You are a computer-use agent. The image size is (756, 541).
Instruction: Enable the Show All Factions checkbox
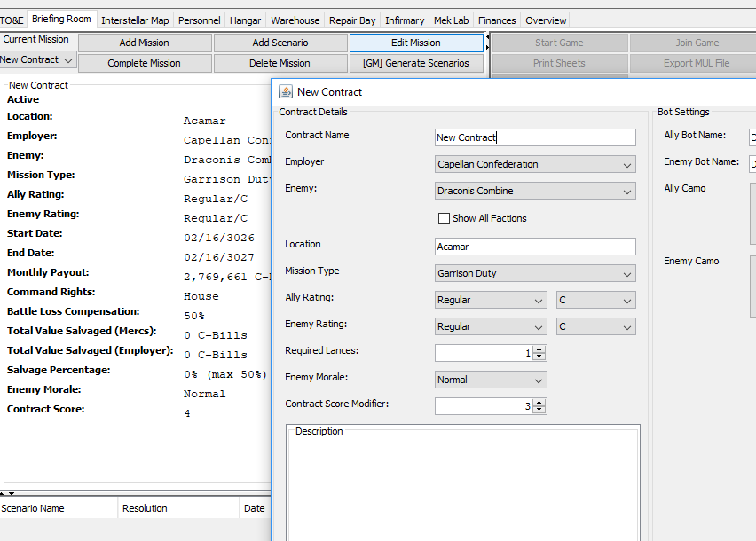[444, 218]
